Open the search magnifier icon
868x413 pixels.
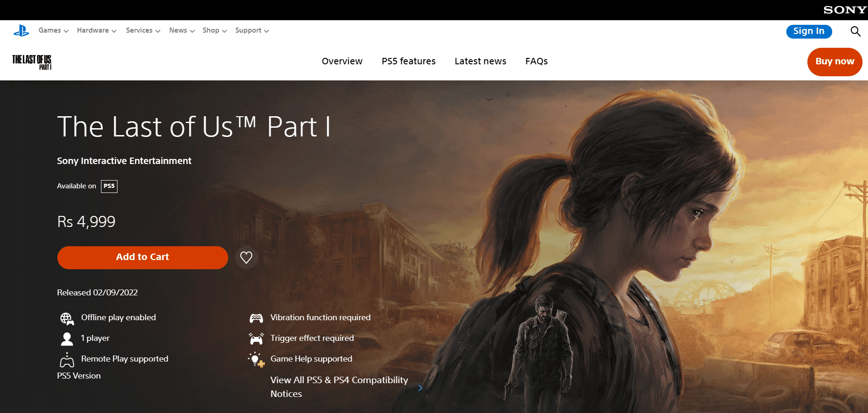(x=855, y=31)
